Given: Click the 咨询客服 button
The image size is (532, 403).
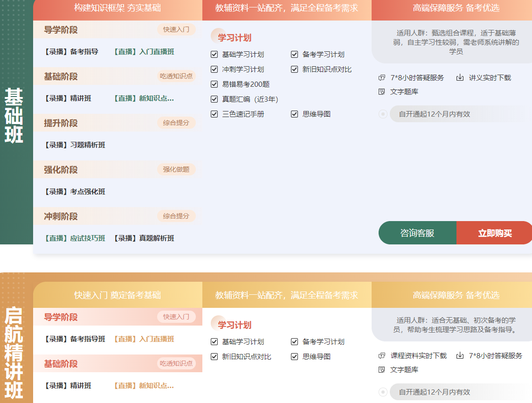Looking at the screenshot, I should [x=417, y=233].
